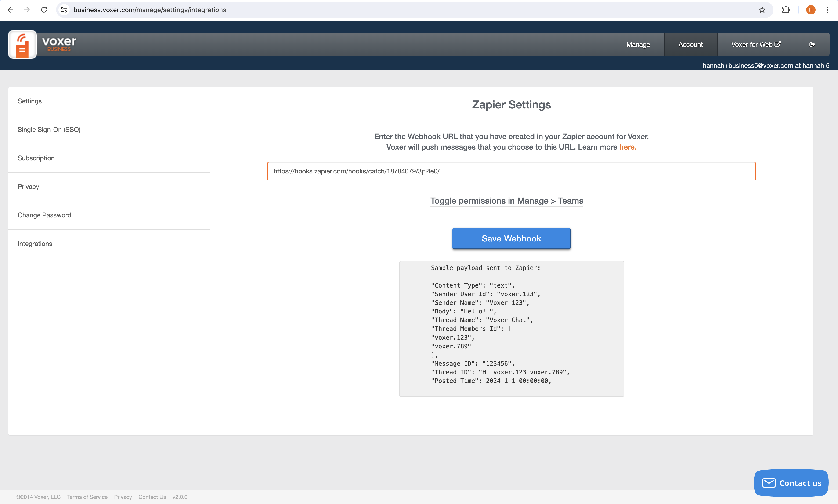
Task: Click the Voxer Business logo icon
Action: 22,44
